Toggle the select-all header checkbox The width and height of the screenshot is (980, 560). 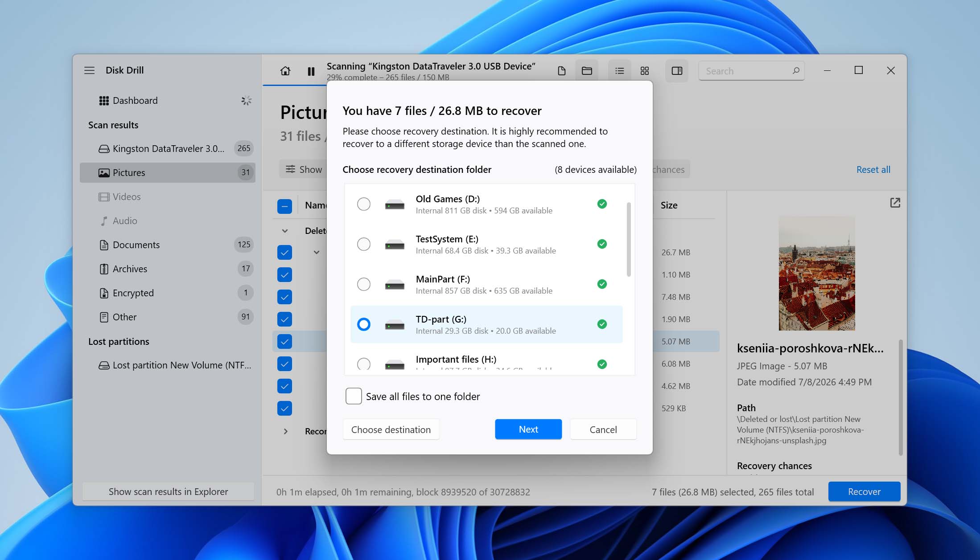pyautogui.click(x=284, y=206)
